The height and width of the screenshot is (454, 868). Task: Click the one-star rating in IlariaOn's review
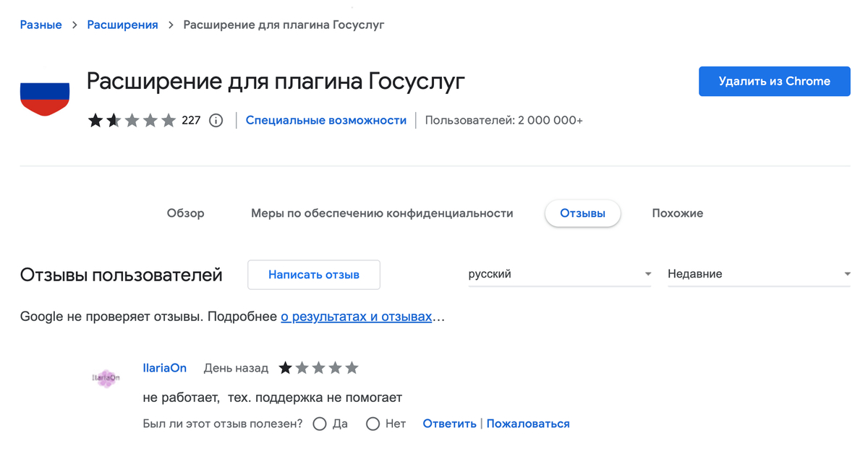pyautogui.click(x=318, y=368)
